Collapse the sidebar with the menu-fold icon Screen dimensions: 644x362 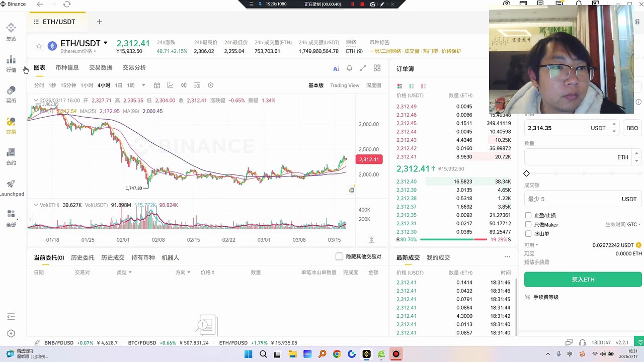(x=11, y=317)
